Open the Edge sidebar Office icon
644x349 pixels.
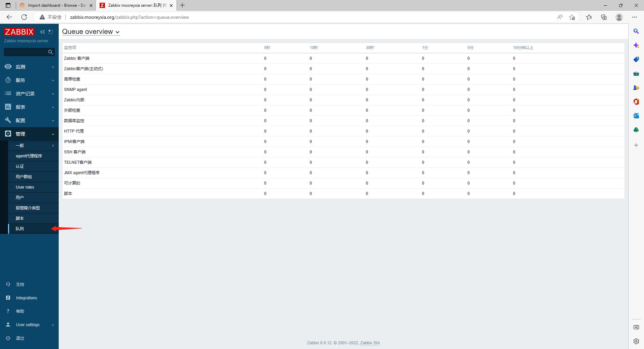(x=636, y=102)
